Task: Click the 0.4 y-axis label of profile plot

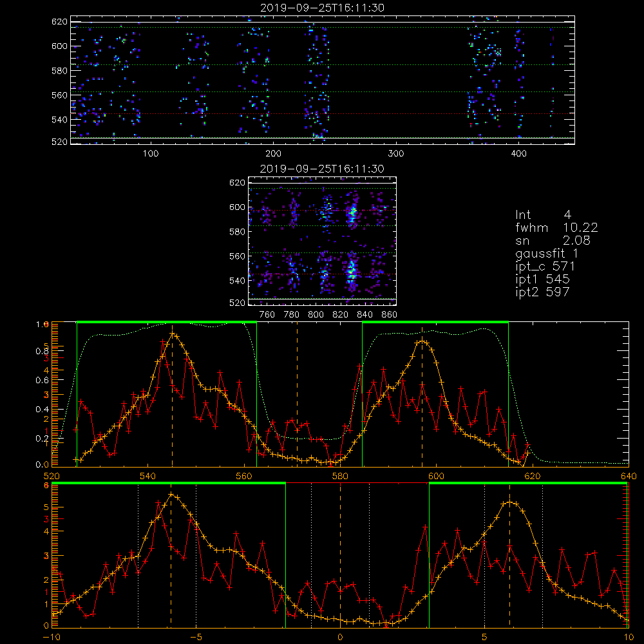Action: [x=42, y=410]
